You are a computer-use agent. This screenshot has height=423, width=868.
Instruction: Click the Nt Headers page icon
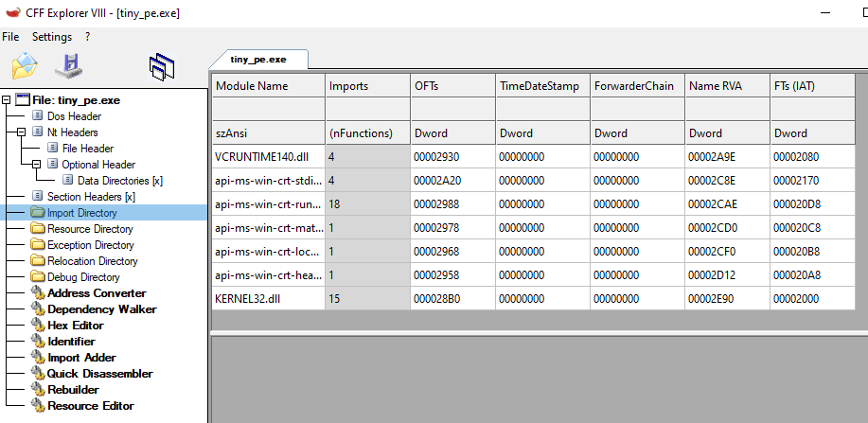coord(37,132)
